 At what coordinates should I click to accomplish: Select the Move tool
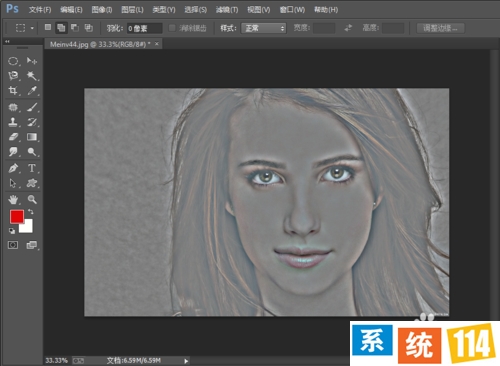[x=32, y=61]
